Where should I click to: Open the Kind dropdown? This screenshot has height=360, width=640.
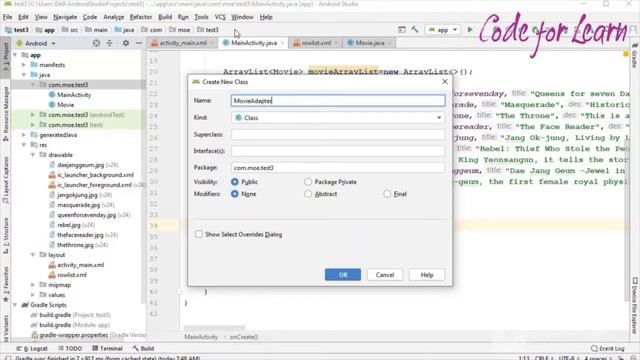click(338, 118)
